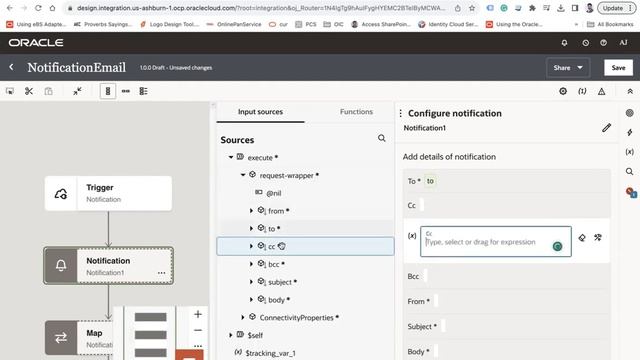The width and height of the screenshot is (640, 360).
Task: Expand the ConnectivityProperties node
Action: point(243,317)
